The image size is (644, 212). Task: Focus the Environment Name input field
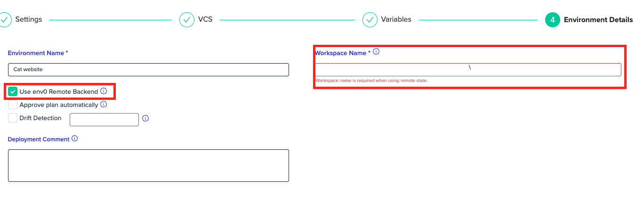pyautogui.click(x=148, y=69)
